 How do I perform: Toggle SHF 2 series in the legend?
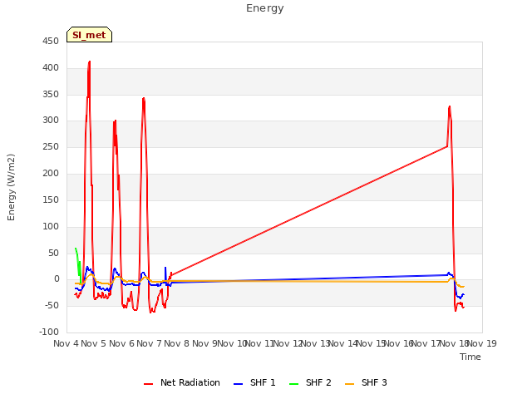(x=310, y=382)
